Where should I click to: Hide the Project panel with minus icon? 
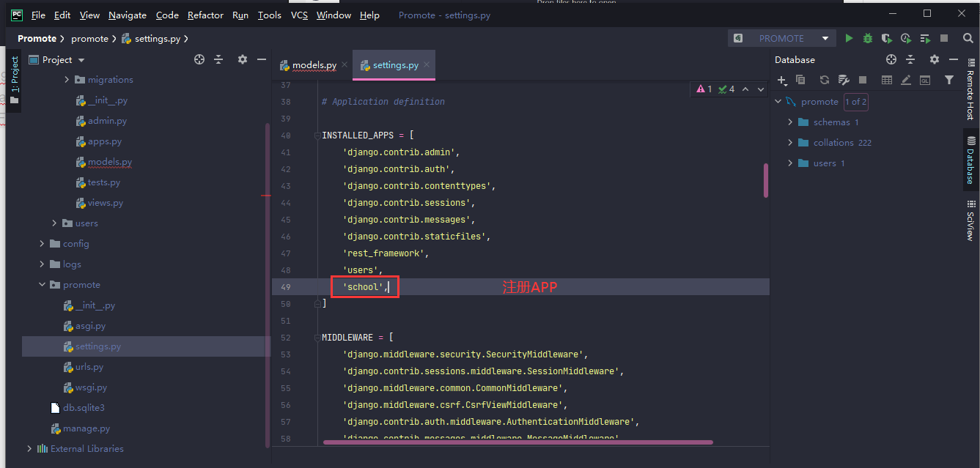[x=262, y=60]
